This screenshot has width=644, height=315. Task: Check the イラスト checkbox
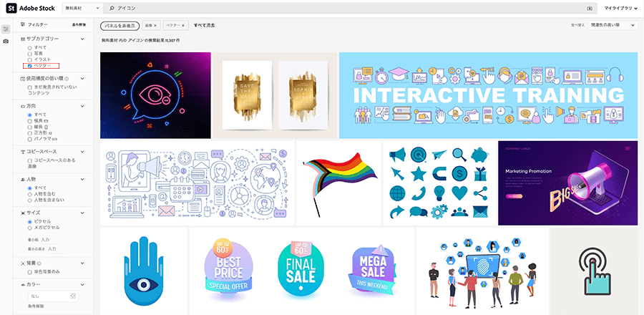(29, 60)
